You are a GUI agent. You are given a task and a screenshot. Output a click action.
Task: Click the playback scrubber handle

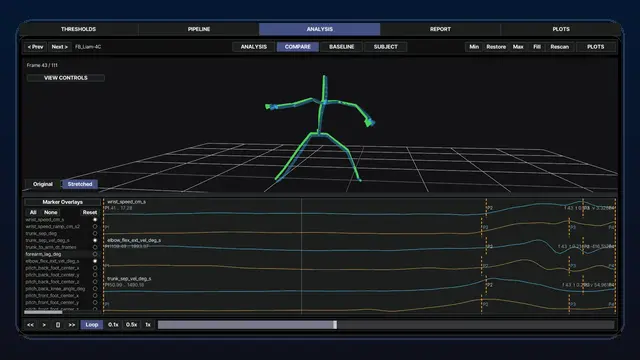pos(335,325)
